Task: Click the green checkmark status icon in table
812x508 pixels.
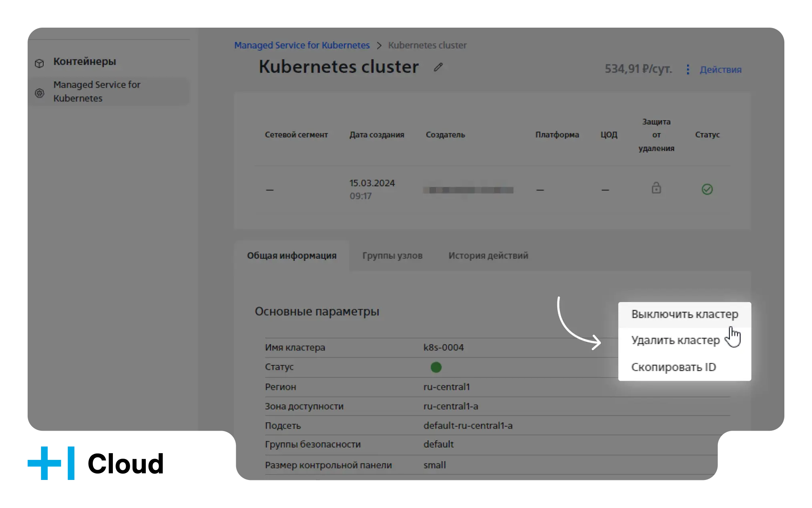Action: pyautogui.click(x=707, y=189)
